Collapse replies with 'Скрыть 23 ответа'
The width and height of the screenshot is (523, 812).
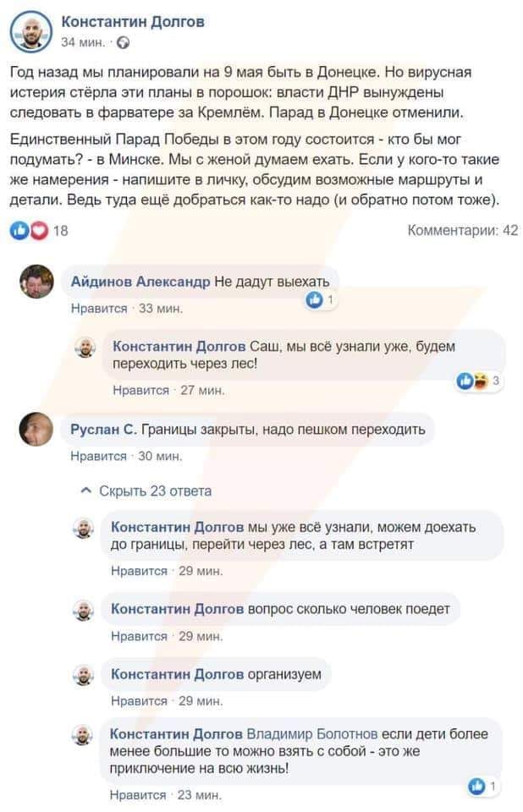[x=148, y=491]
